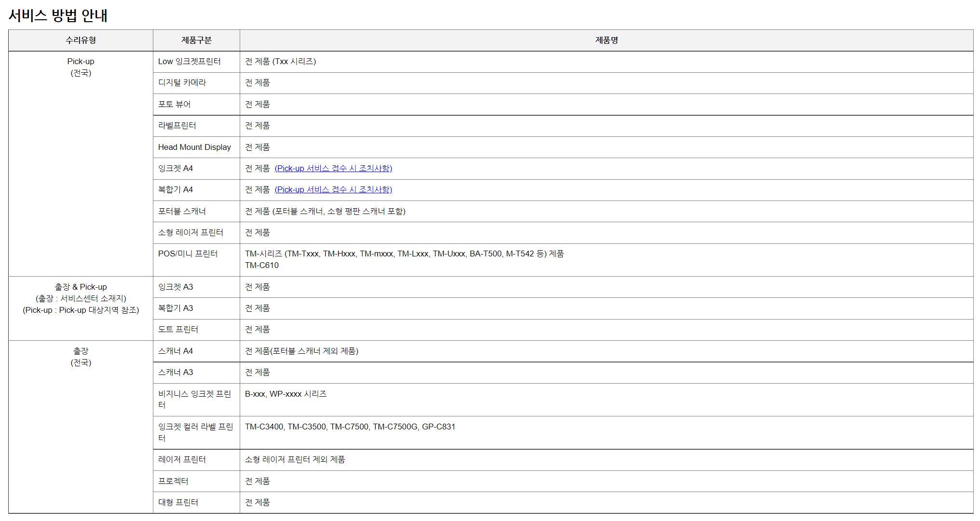Click the 제품명 column header
The height and width of the screenshot is (521, 980).
coord(606,40)
